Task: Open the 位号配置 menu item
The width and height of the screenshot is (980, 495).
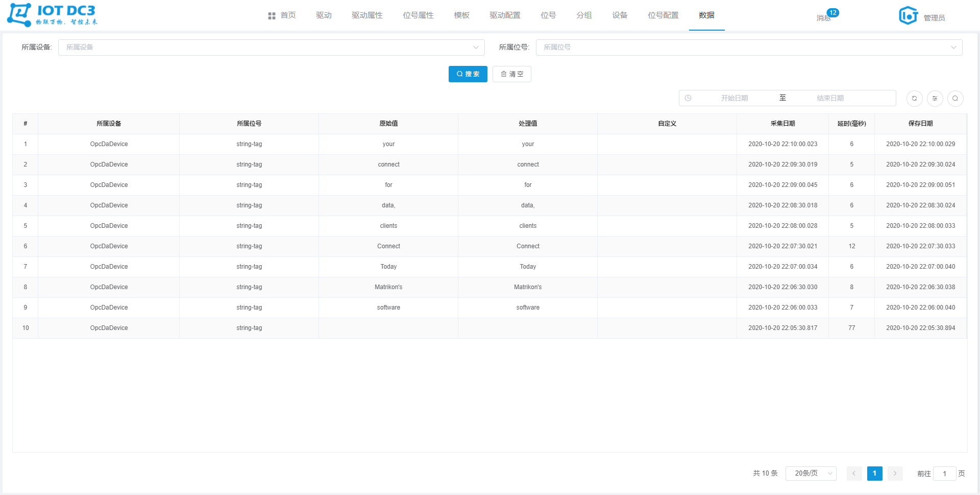Action: point(663,15)
